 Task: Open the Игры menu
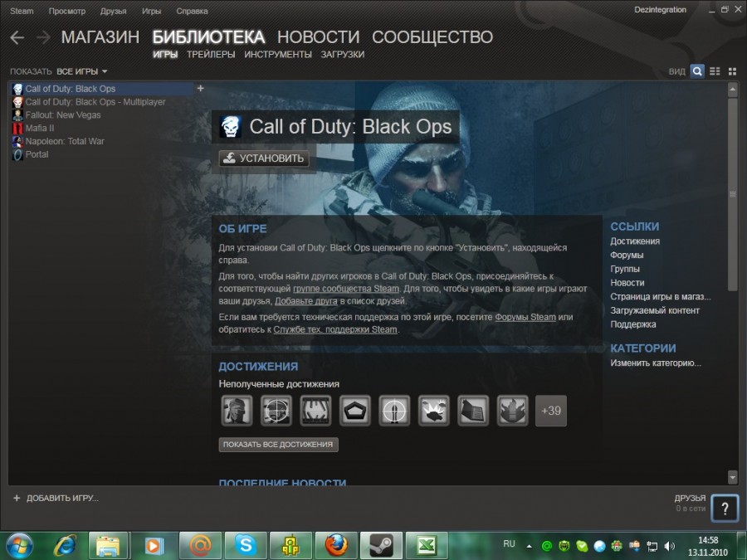click(152, 11)
